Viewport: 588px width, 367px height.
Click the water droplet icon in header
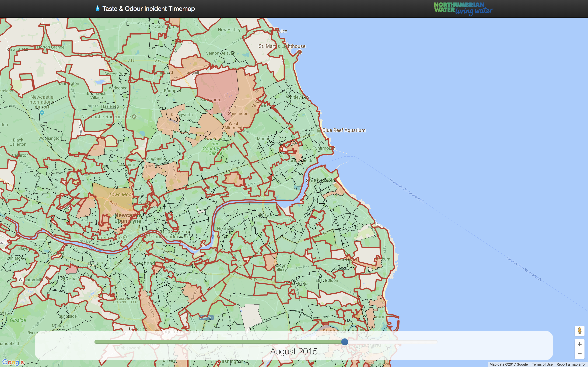[97, 9]
